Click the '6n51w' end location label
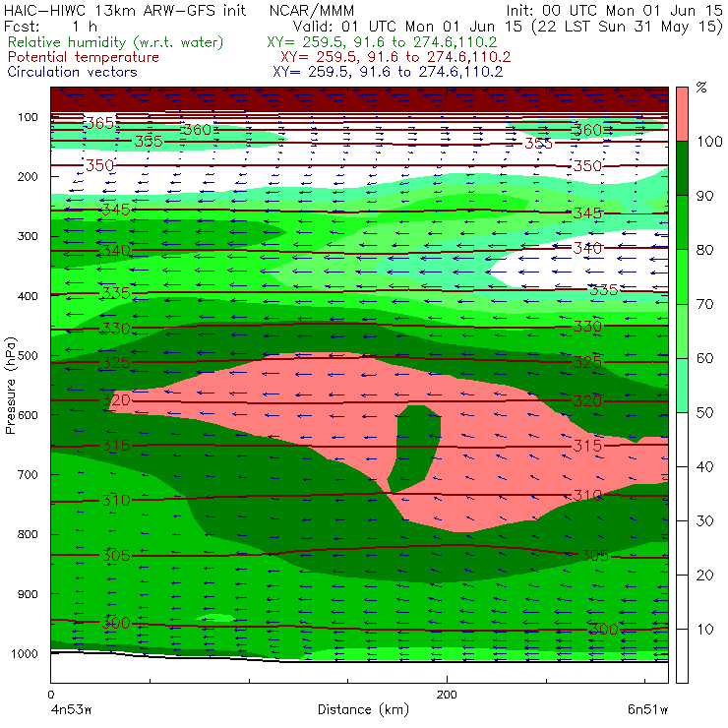 coord(647,709)
